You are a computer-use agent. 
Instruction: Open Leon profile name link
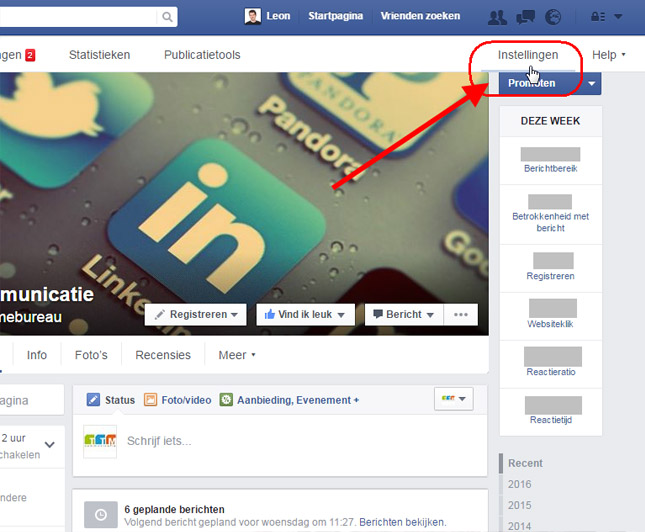(x=278, y=16)
